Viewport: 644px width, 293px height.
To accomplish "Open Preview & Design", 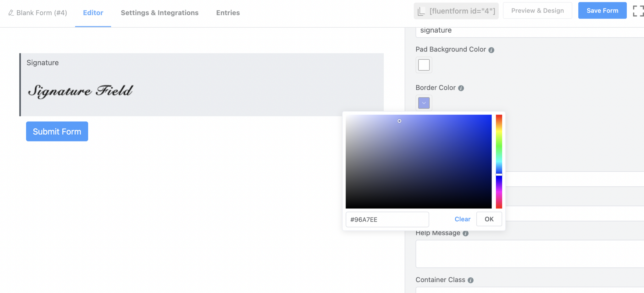I will click(537, 10).
